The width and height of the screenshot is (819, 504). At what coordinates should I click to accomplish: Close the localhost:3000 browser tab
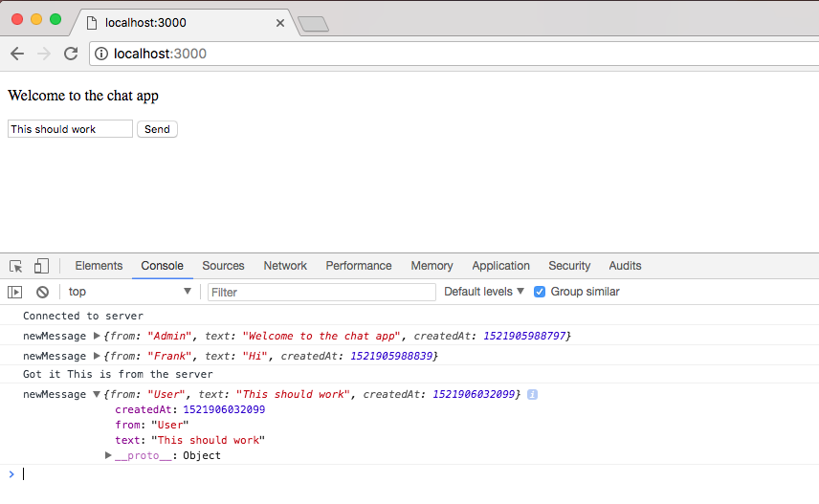(280, 22)
